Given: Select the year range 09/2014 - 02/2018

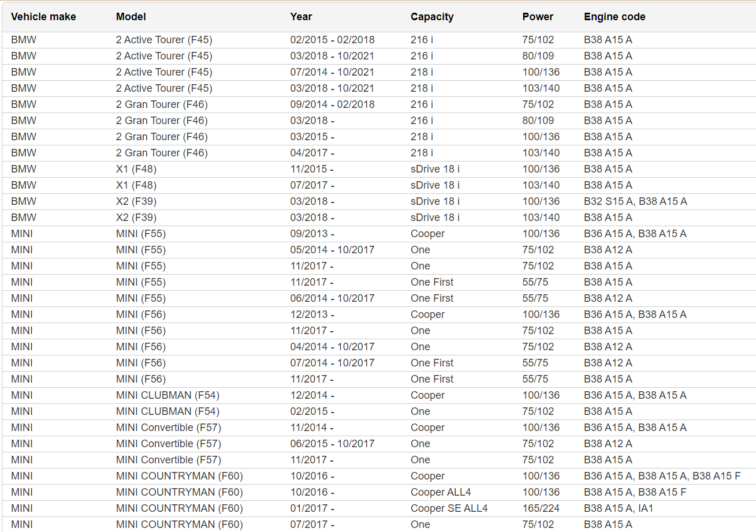Looking at the screenshot, I should click(x=332, y=104).
